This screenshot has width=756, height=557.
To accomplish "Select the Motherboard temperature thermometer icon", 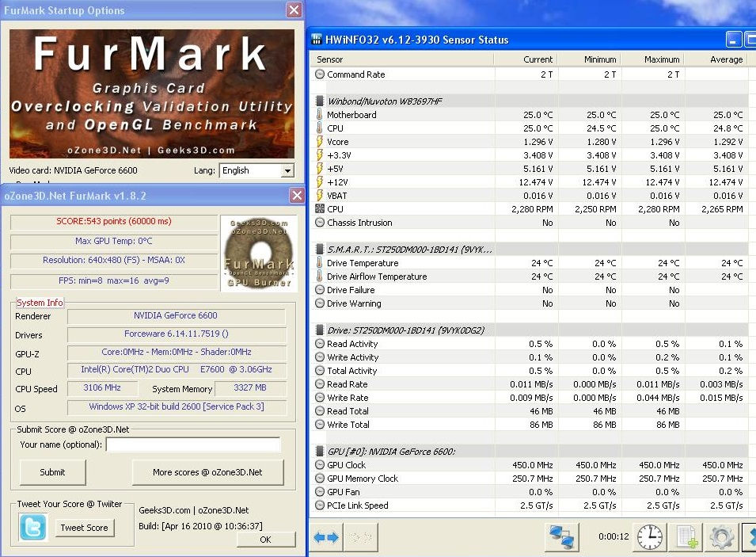I will pyautogui.click(x=321, y=114).
